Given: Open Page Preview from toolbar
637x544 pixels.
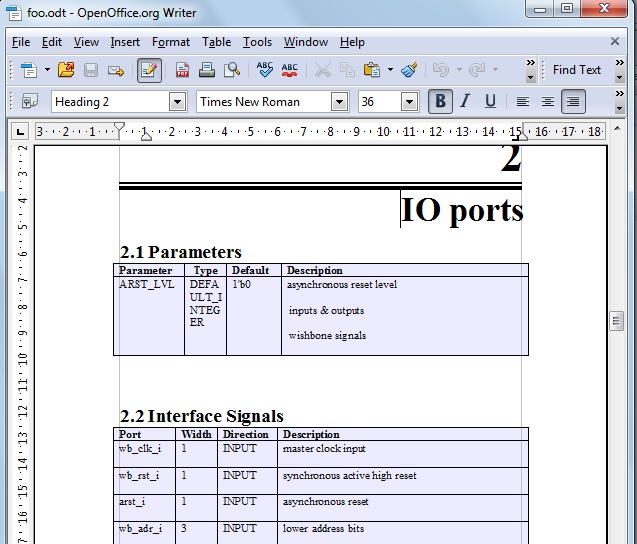Looking at the screenshot, I should [232, 70].
